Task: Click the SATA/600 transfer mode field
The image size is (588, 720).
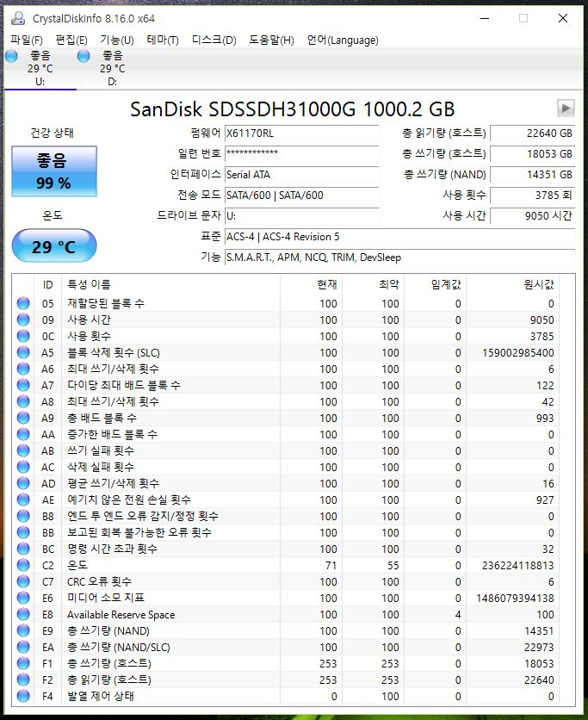Action: [x=301, y=196]
